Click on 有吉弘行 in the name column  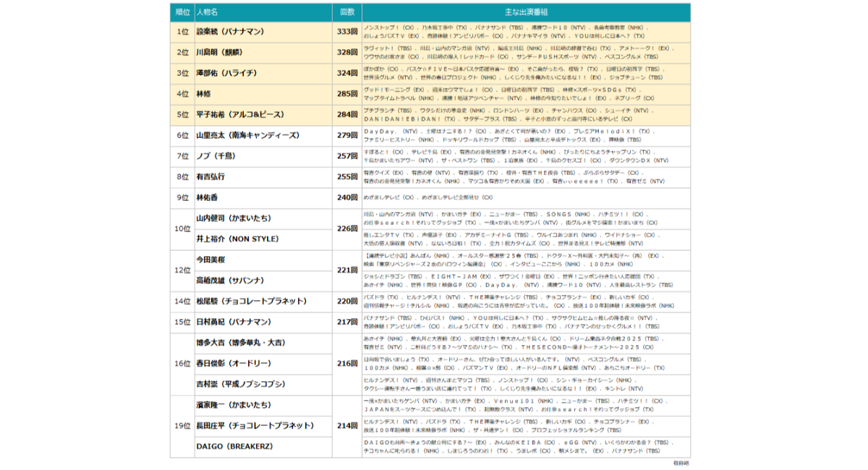point(210,176)
